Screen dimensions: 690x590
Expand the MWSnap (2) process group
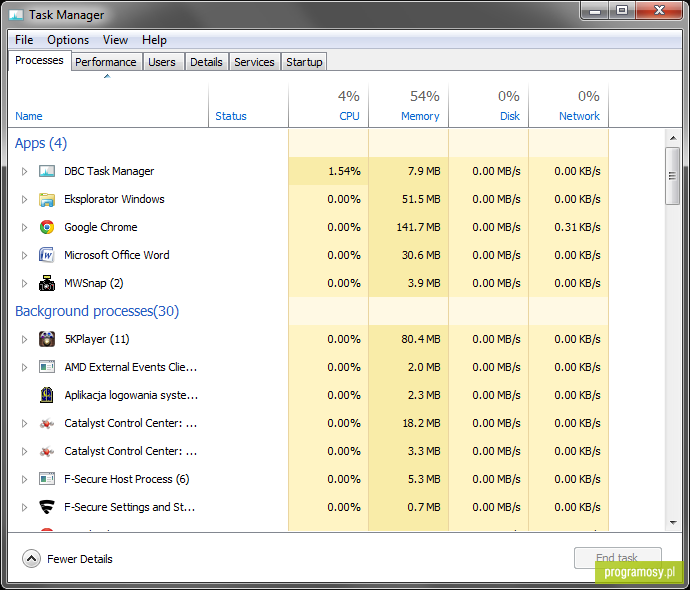tap(25, 283)
